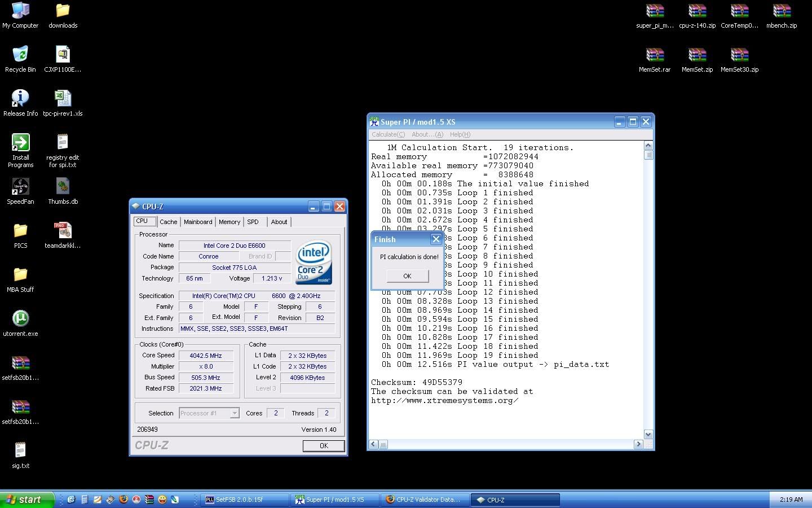
Task: Select the CoreTemp0... archive icon
Action: [739, 15]
